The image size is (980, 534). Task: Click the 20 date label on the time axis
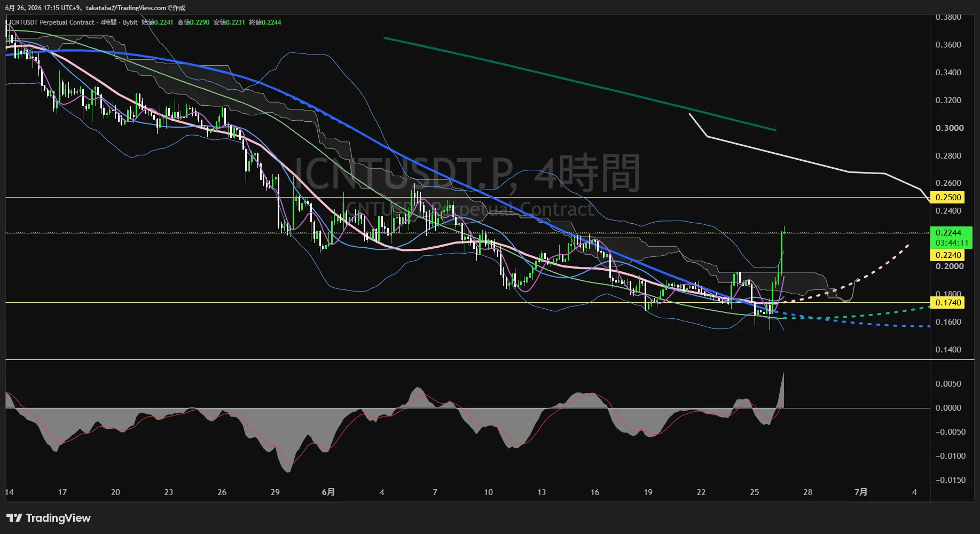115,492
